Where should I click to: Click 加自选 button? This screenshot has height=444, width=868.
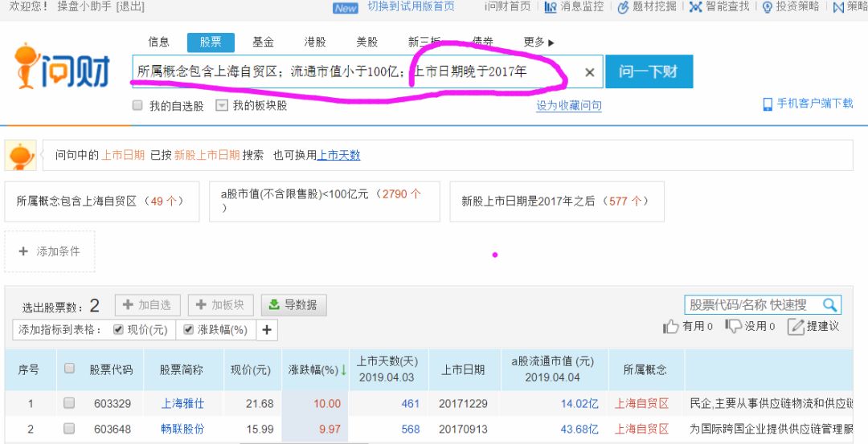147,305
